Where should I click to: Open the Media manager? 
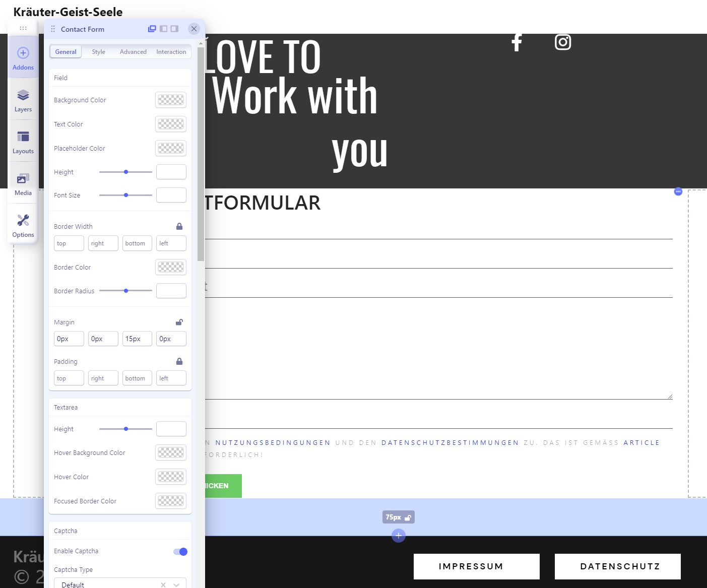click(23, 184)
